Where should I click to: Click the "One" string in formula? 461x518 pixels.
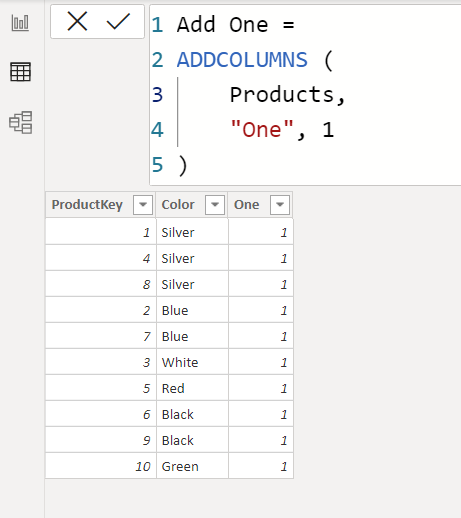pos(262,130)
